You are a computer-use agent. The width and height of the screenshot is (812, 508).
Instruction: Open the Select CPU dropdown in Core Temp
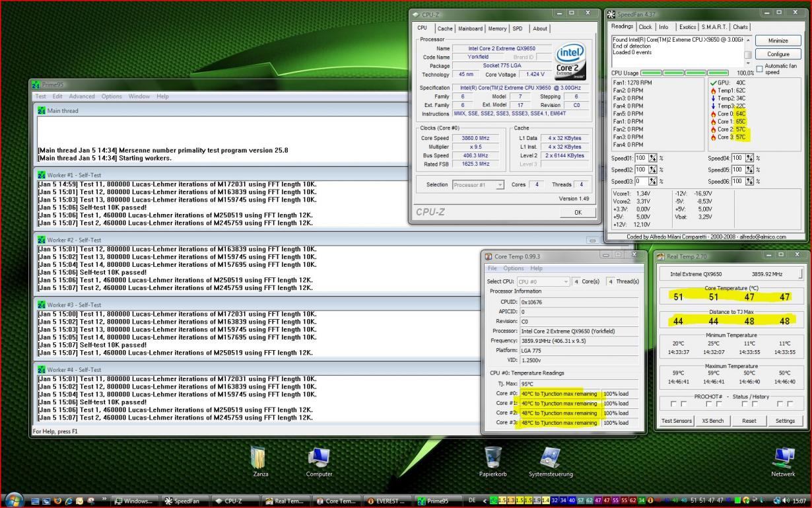coord(543,281)
